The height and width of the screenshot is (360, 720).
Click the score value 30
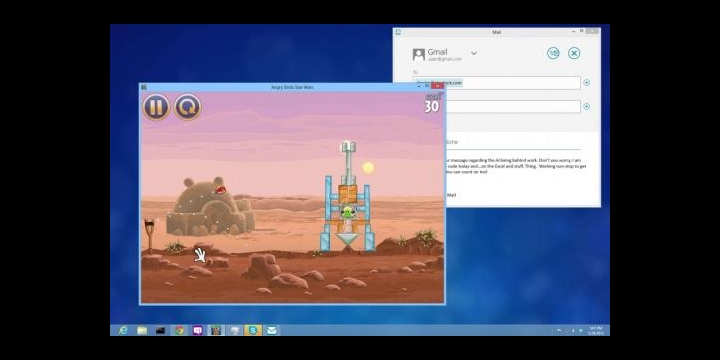432,107
